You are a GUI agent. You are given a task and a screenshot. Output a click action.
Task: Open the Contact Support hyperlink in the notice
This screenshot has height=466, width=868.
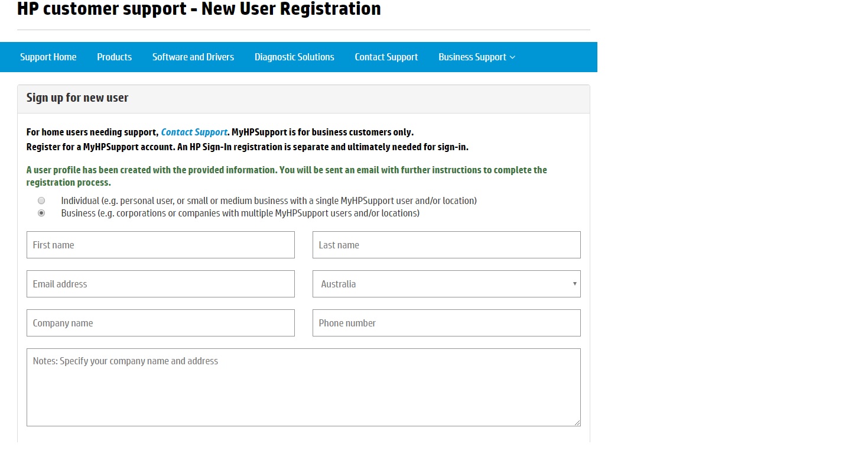click(194, 132)
